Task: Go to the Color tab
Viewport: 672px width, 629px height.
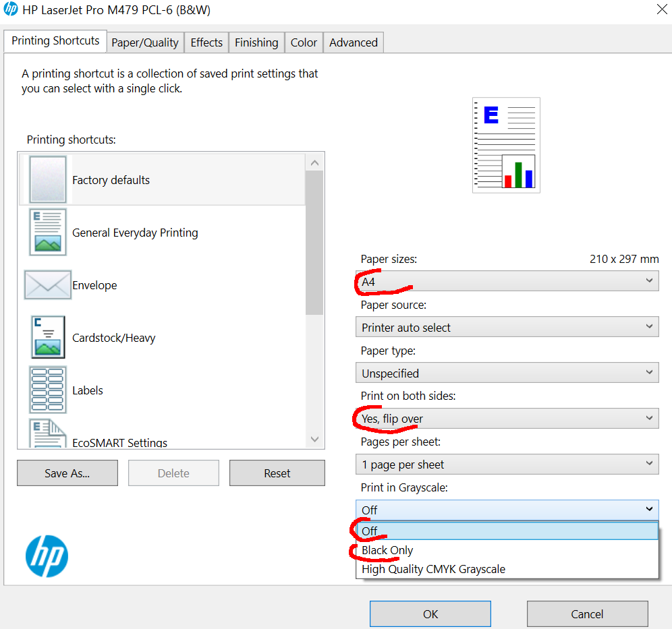Action: point(304,42)
